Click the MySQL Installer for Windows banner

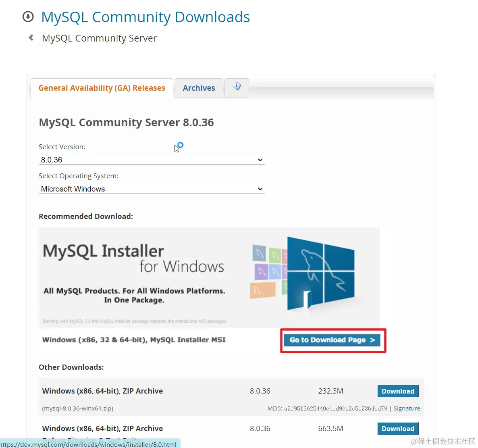click(x=209, y=277)
